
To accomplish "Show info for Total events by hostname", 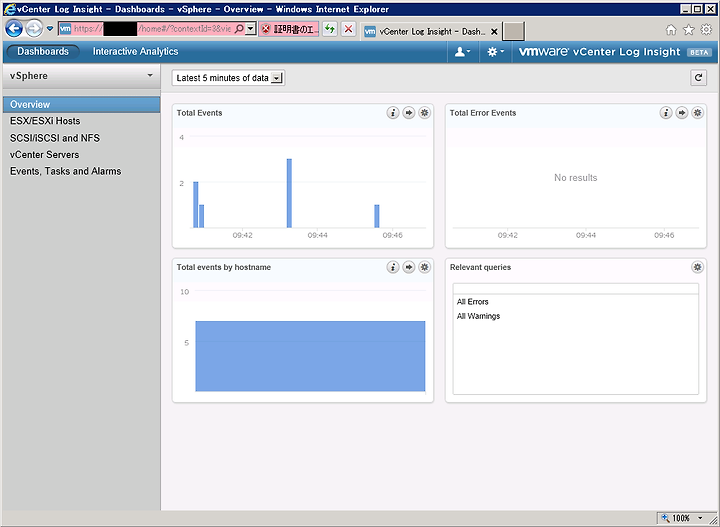I will (x=393, y=267).
